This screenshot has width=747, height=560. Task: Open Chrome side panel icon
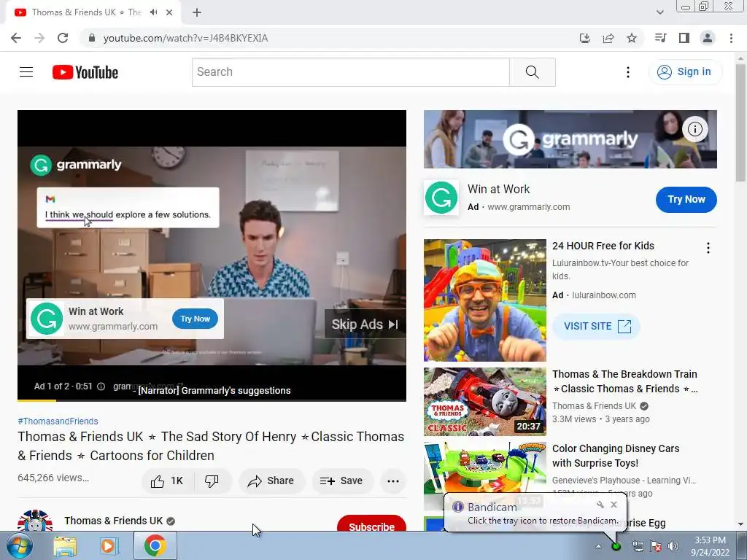pyautogui.click(x=684, y=38)
